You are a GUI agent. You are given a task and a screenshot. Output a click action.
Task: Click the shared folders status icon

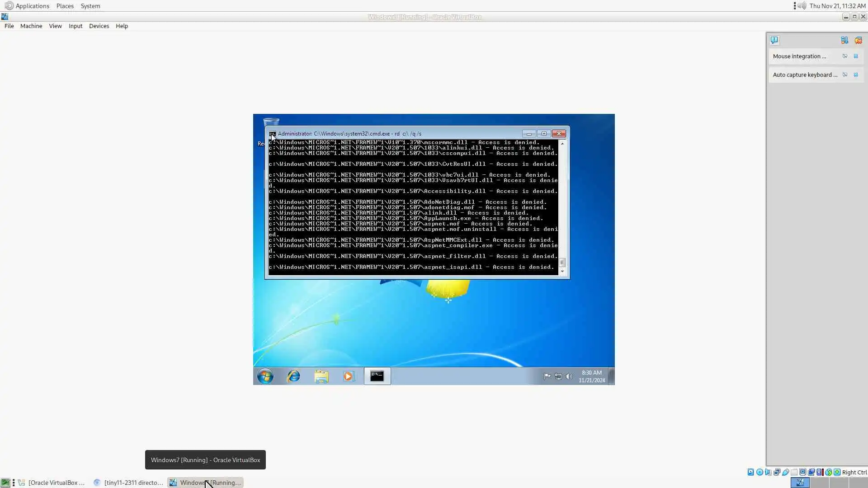(794, 472)
